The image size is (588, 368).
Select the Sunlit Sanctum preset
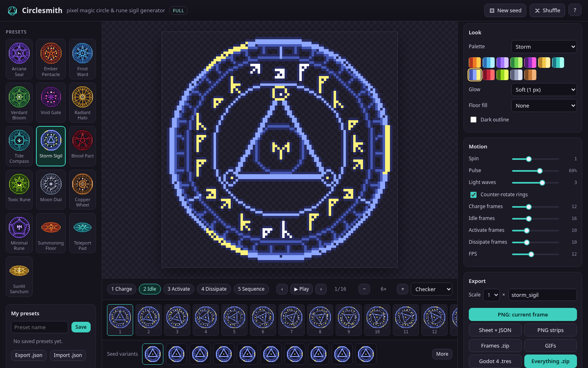point(19,276)
